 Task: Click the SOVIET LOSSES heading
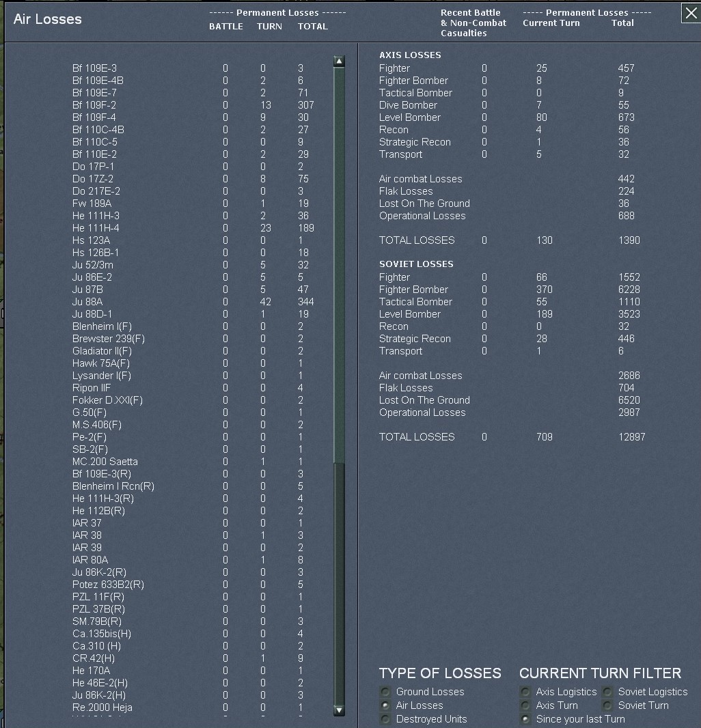click(x=416, y=264)
